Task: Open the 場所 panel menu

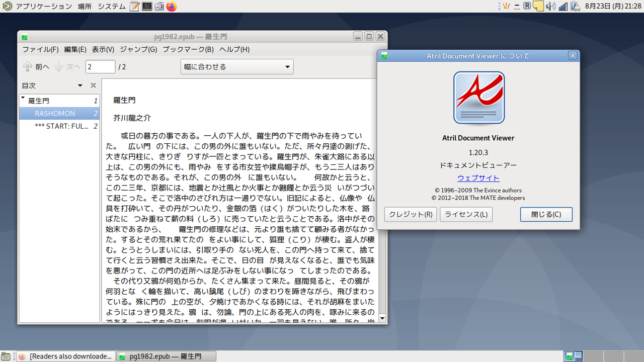Action: 85,7
